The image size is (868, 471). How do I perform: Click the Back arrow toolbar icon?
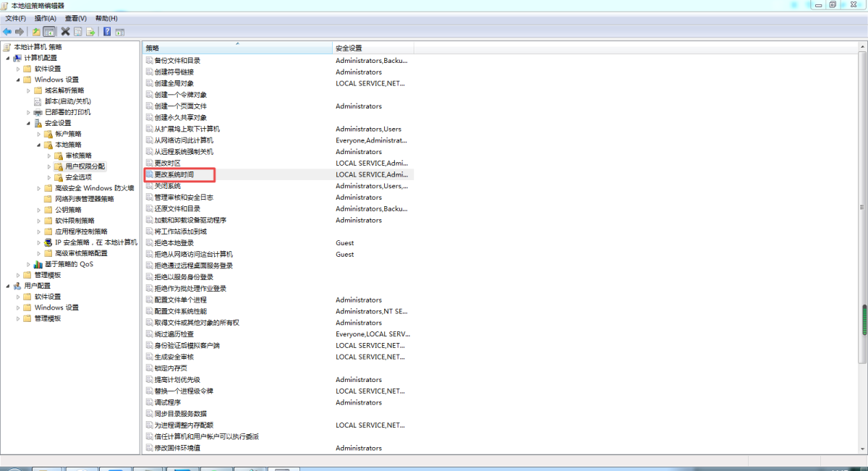tap(7, 32)
